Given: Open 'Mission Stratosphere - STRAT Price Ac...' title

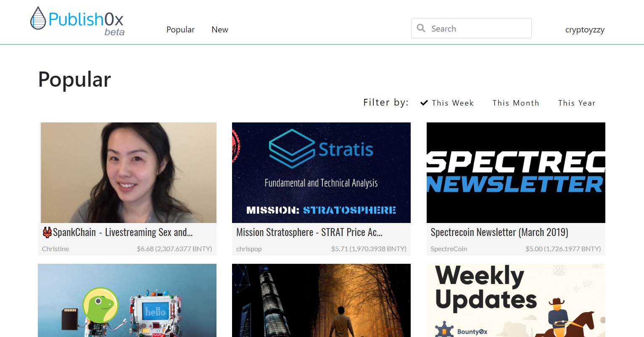Looking at the screenshot, I should 309,232.
